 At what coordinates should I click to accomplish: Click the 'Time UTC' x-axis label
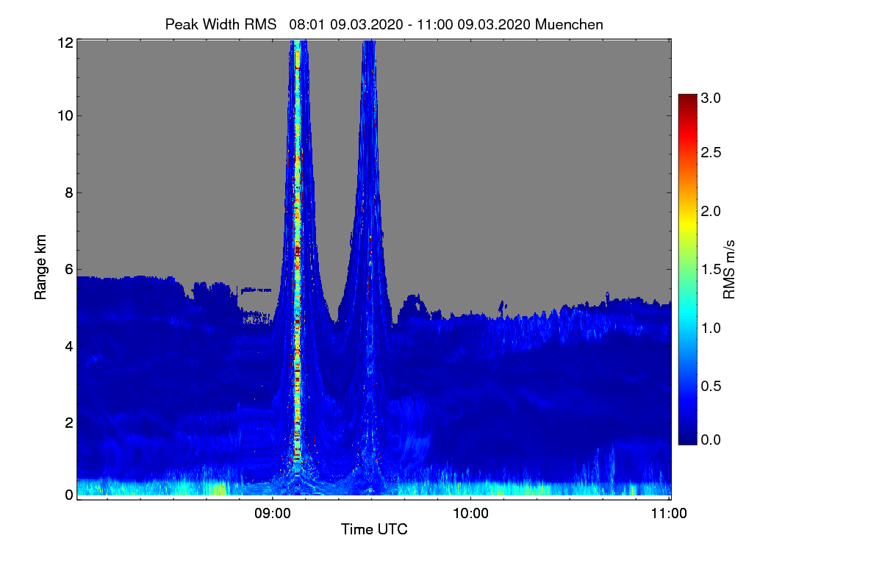pyautogui.click(x=374, y=529)
